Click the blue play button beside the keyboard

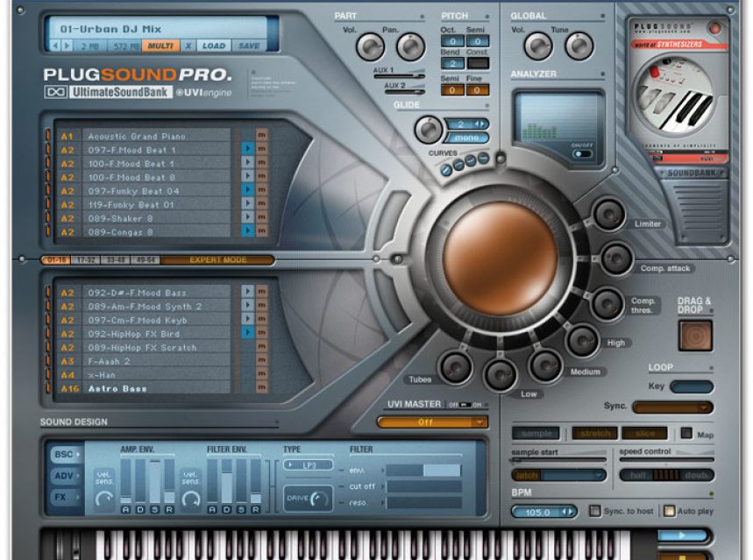pos(683,535)
